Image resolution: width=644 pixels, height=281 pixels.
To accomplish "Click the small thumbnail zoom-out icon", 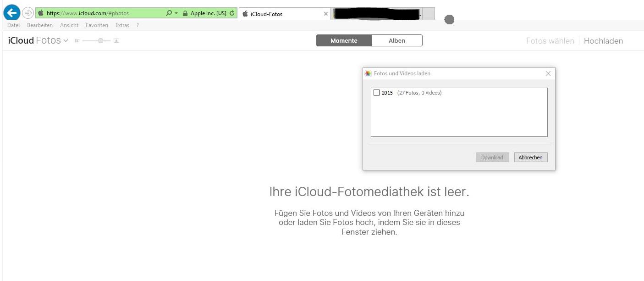I will click(77, 41).
